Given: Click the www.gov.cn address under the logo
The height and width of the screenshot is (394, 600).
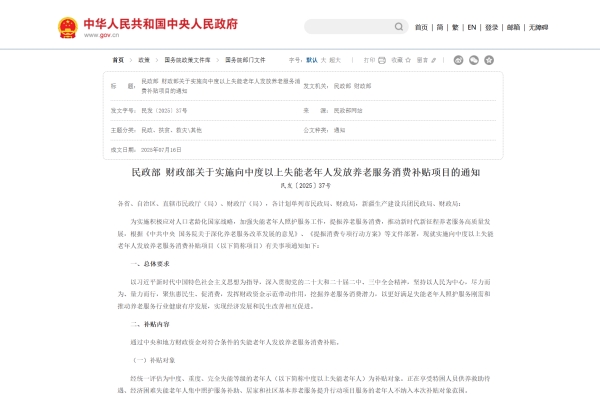Looking at the screenshot, I should (x=101, y=35).
